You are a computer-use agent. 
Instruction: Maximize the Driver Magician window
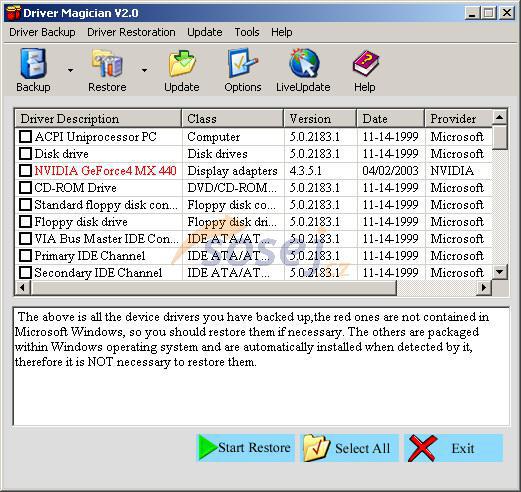coord(488,13)
